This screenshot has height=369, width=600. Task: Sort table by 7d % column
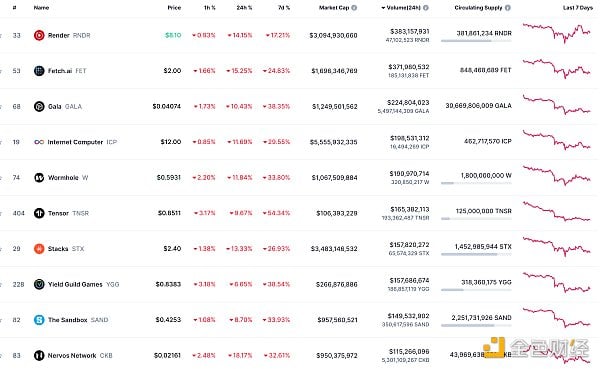tap(284, 8)
